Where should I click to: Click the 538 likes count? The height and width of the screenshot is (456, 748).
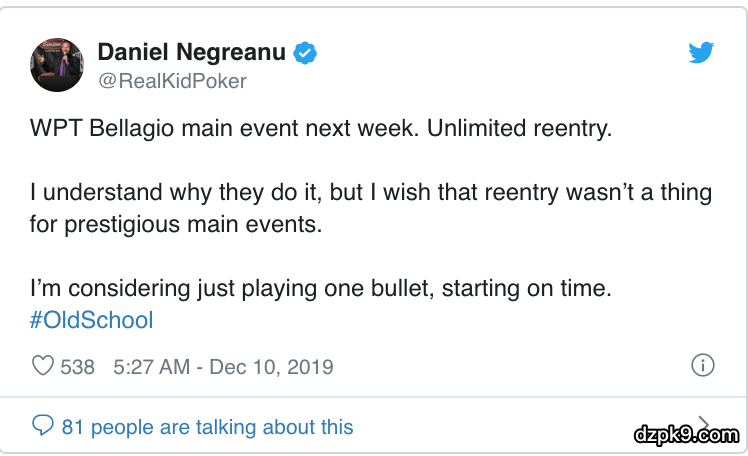(78, 367)
